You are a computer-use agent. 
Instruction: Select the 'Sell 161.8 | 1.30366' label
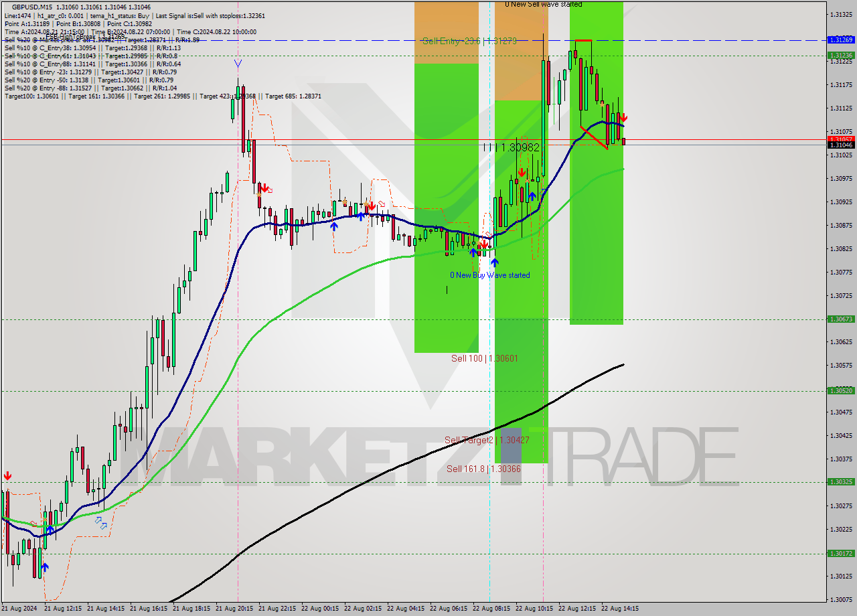[483, 469]
